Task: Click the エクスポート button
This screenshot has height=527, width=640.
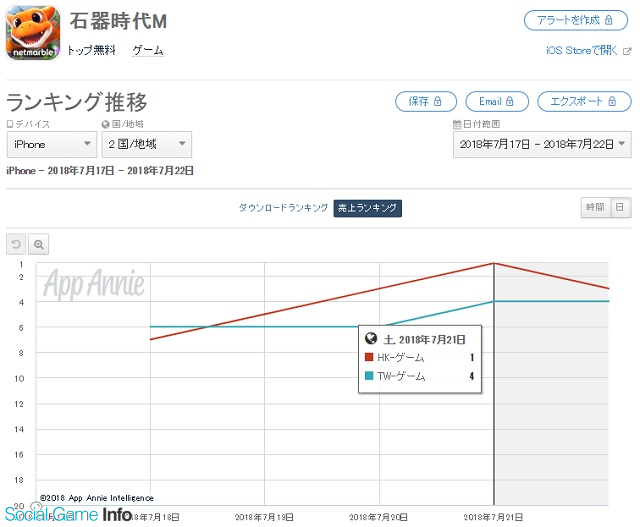Action: click(x=584, y=101)
